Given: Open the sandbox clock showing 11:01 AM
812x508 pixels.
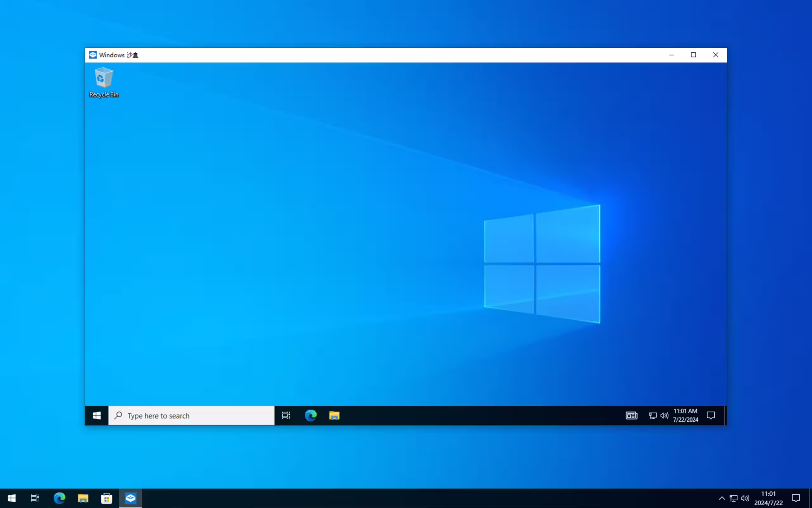Looking at the screenshot, I should pyautogui.click(x=685, y=416).
